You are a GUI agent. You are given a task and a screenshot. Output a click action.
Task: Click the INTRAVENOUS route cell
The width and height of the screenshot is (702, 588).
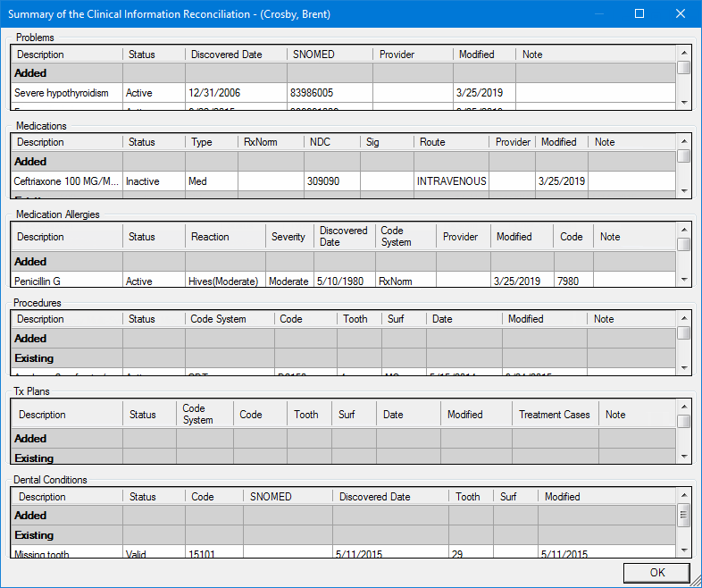pos(451,181)
